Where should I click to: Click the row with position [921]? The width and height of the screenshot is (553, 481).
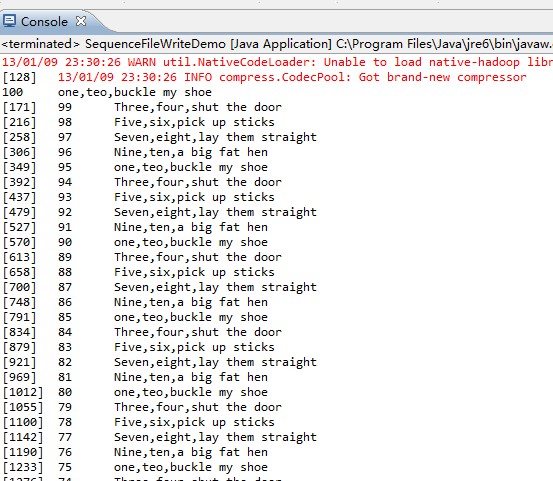pos(160,362)
